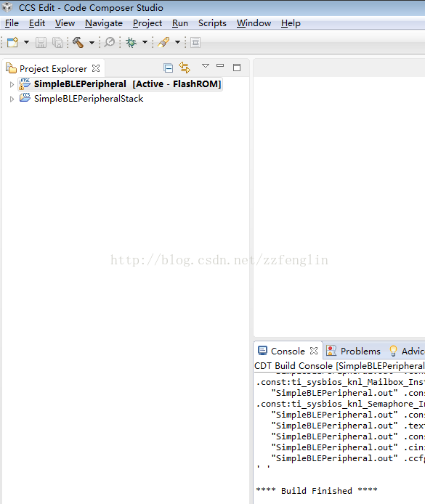This screenshot has height=504, width=425.
Task: Click the Debug bug icon
Action: click(x=131, y=42)
